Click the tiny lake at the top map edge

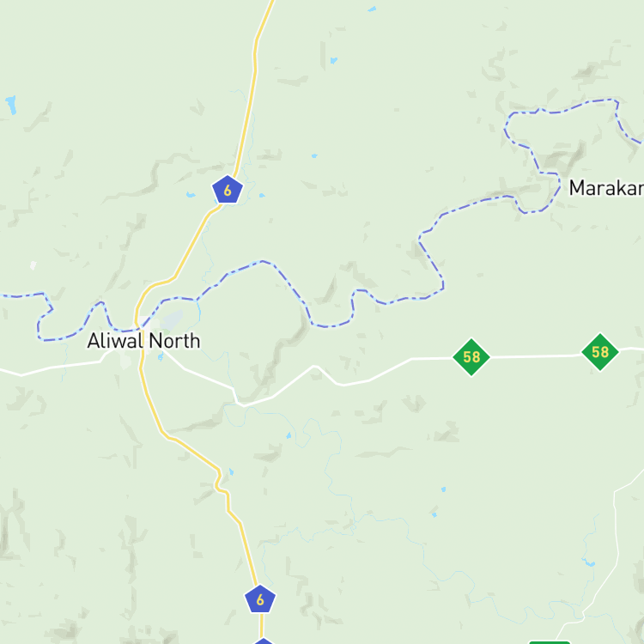372,9
